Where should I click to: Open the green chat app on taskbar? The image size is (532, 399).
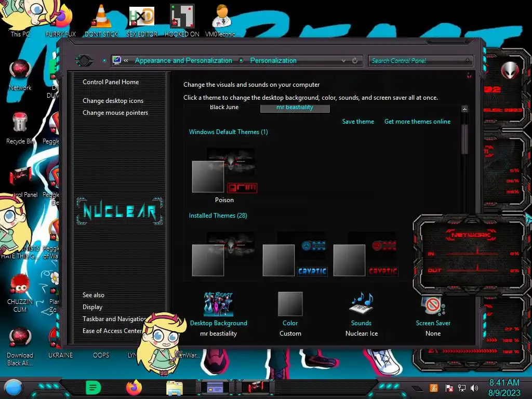tap(94, 388)
